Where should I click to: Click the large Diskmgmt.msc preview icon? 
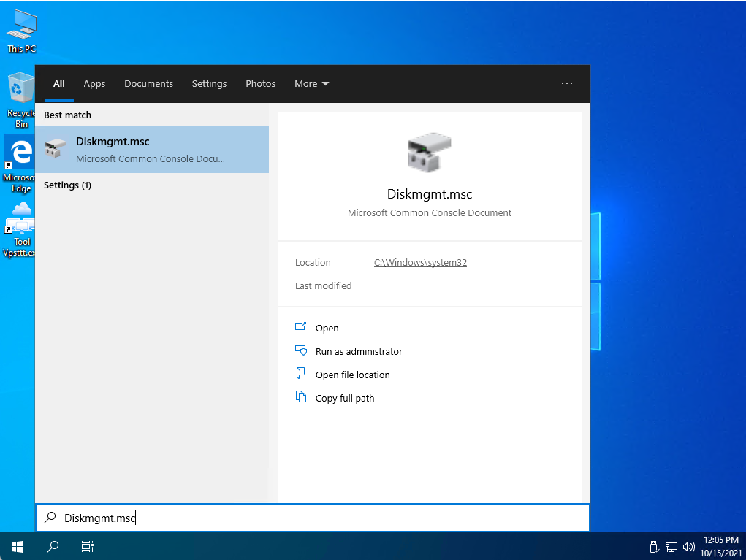429,152
